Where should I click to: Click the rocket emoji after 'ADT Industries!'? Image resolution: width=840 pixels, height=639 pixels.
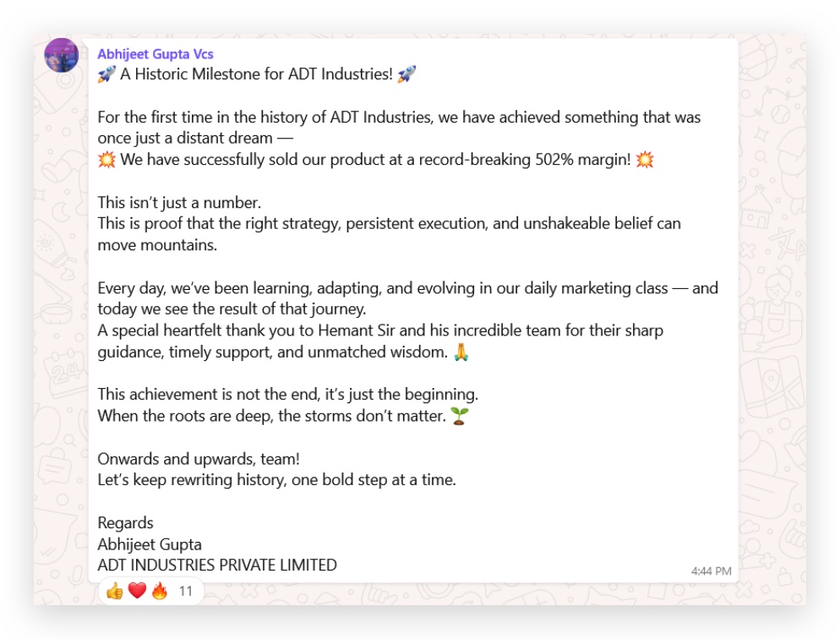click(x=406, y=74)
